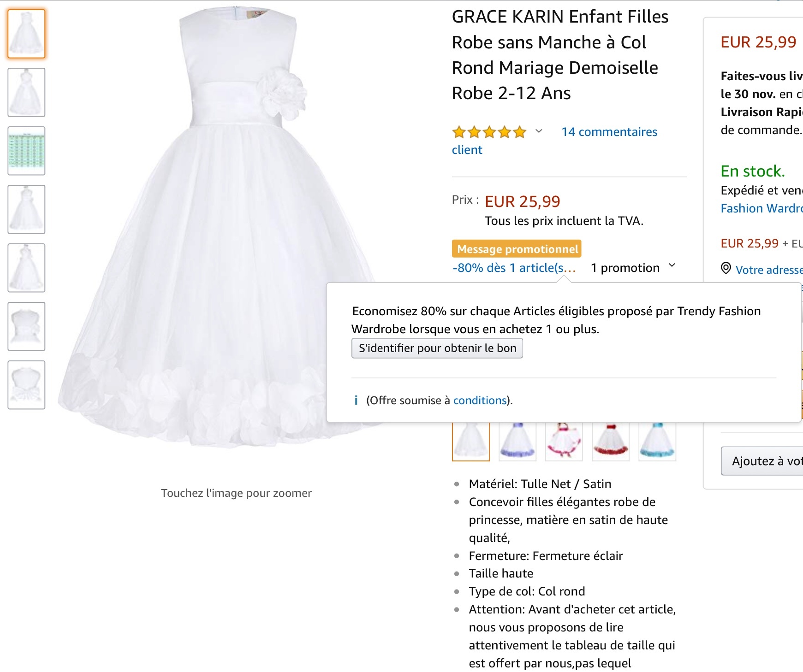Open the size chart thumbnail
This screenshot has width=803, height=672.
[x=26, y=151]
